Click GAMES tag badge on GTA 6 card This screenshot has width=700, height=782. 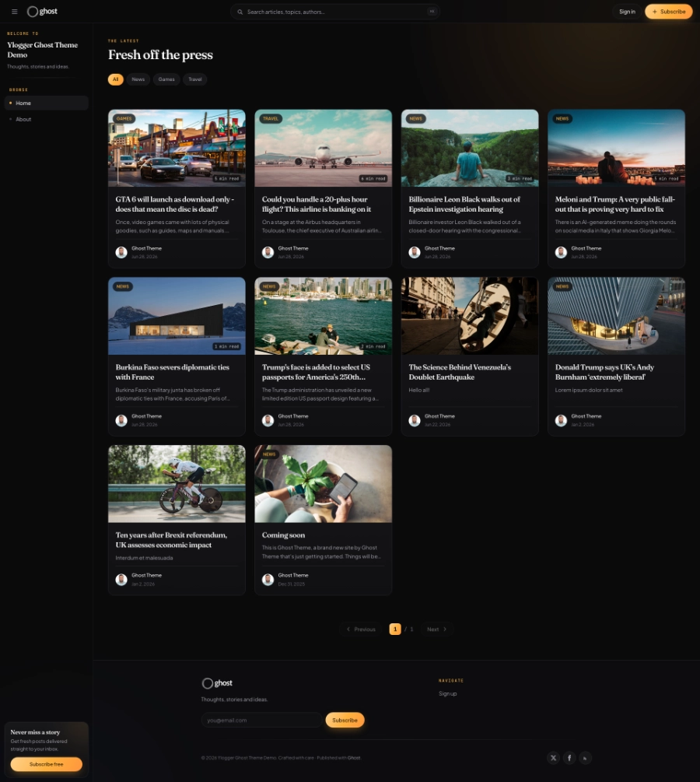[124, 119]
